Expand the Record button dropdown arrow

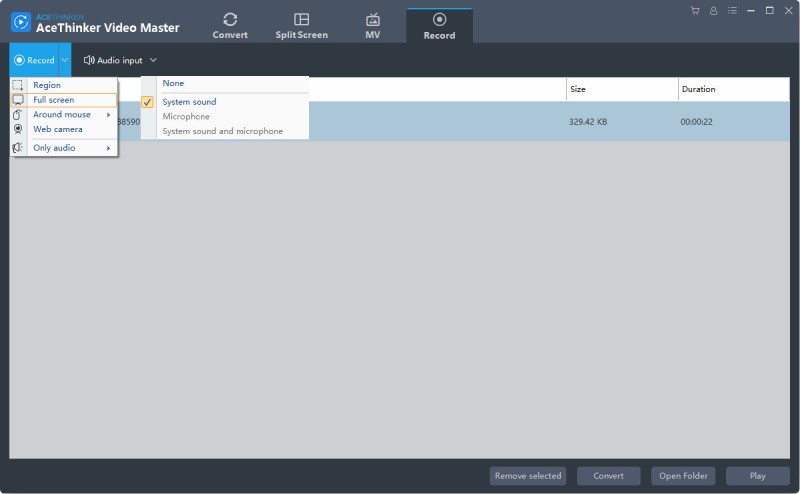click(65, 60)
